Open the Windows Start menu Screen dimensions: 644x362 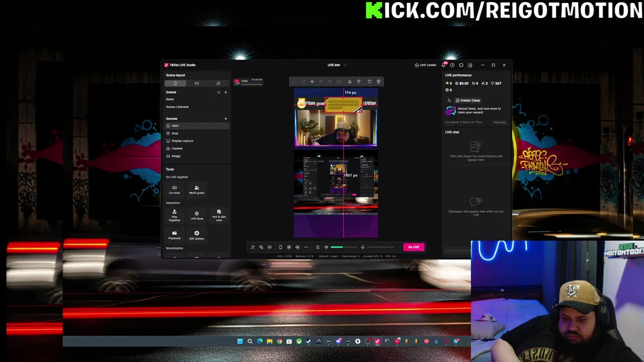point(240,341)
